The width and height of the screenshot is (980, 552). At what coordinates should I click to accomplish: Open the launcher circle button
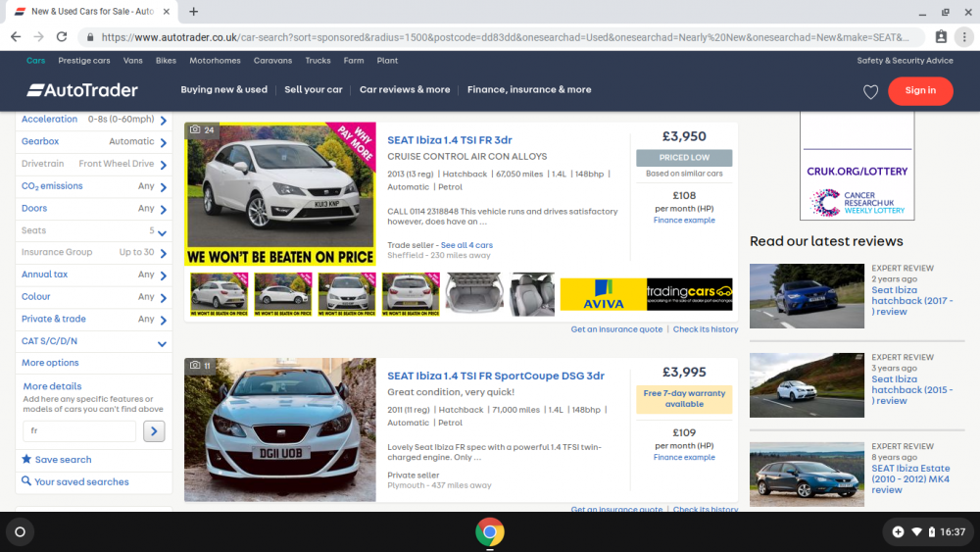pyautogui.click(x=20, y=532)
